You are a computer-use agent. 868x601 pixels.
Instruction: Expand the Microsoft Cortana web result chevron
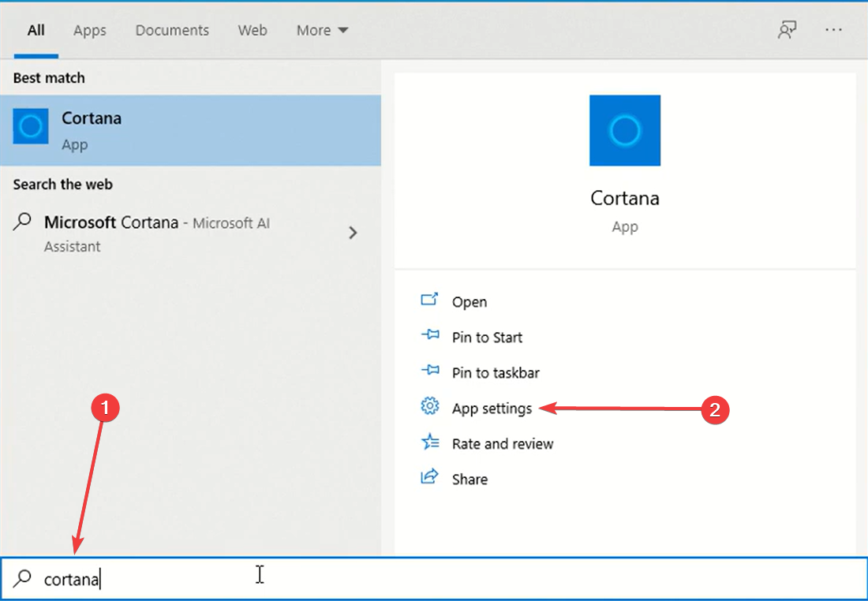click(353, 233)
